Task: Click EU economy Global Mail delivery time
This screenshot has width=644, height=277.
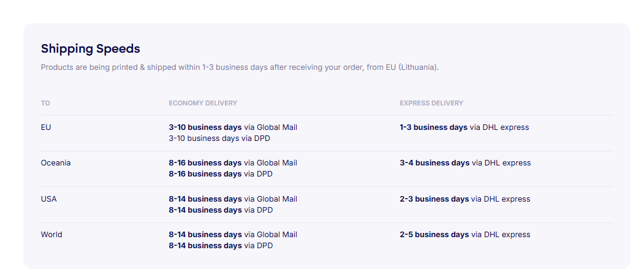Action: pyautogui.click(x=233, y=127)
